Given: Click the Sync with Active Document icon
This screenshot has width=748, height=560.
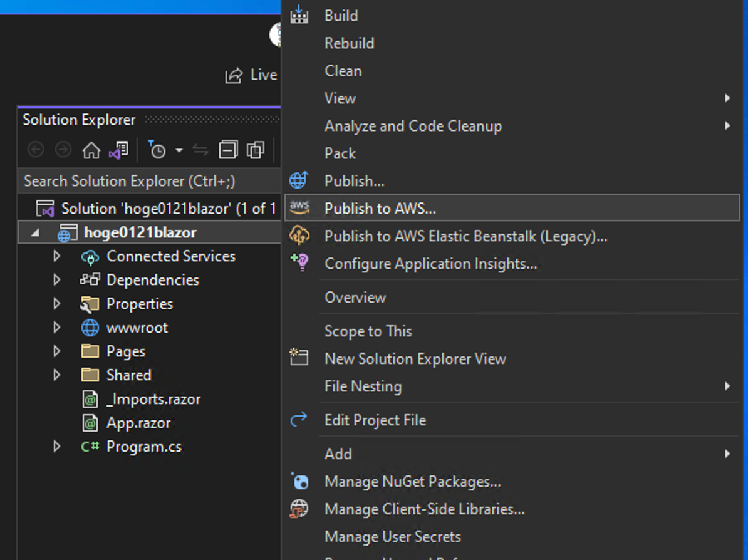Looking at the screenshot, I should click(200, 151).
